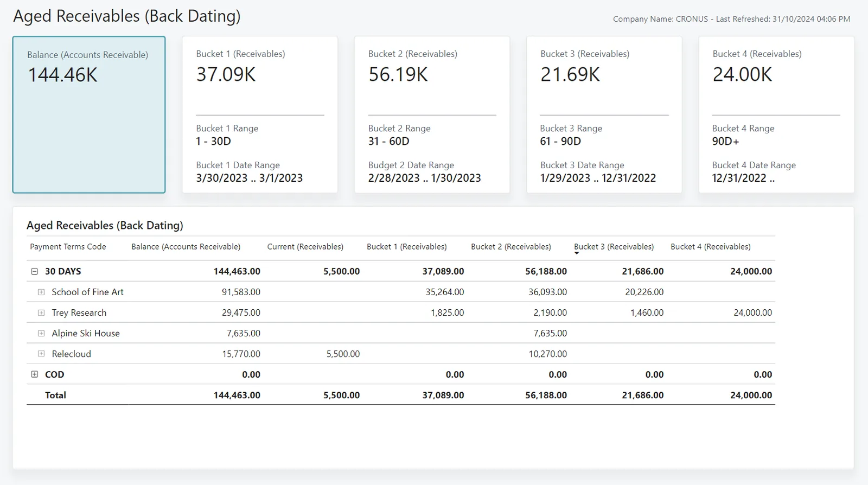
Task: Click the Total row label
Action: (x=55, y=395)
